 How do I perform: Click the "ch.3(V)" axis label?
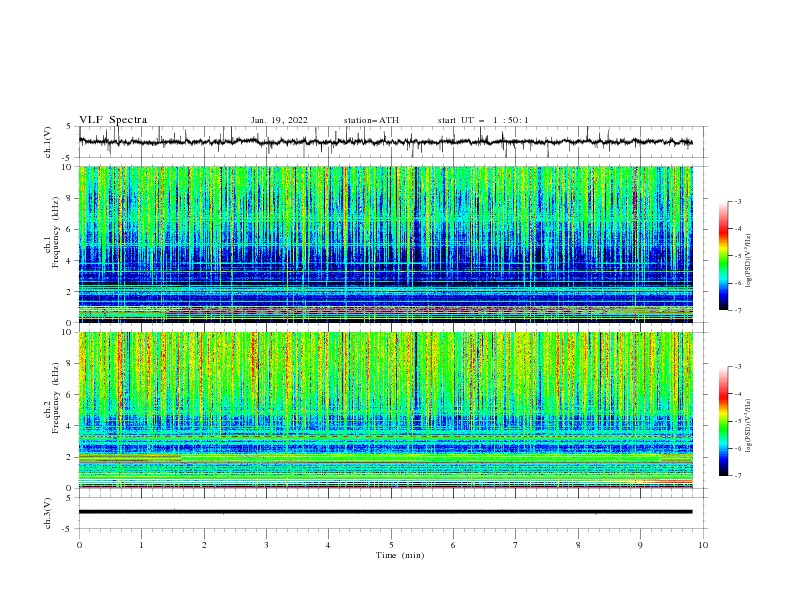pyautogui.click(x=48, y=513)
